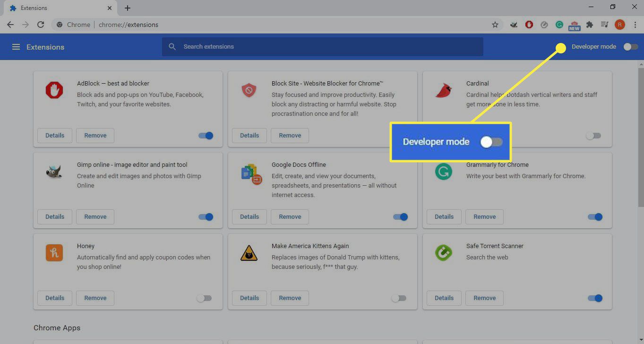The width and height of the screenshot is (644, 344).
Task: Open Details for AdBlock
Action: (x=55, y=135)
